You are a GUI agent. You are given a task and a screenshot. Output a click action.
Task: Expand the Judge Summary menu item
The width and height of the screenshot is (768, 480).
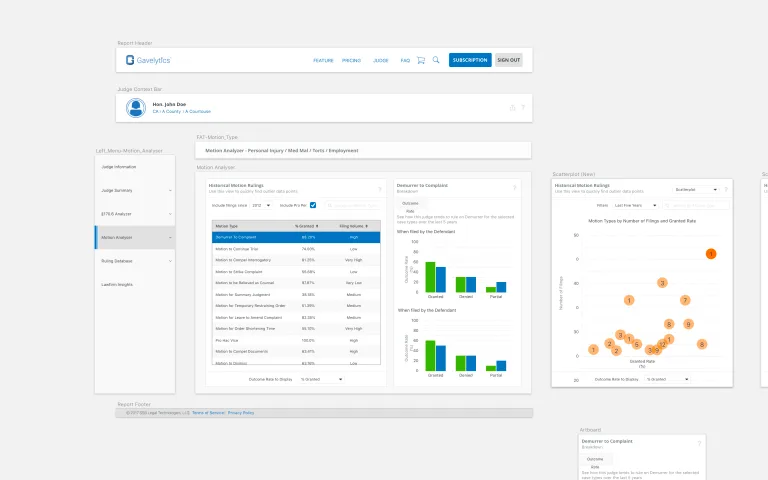tap(134, 190)
